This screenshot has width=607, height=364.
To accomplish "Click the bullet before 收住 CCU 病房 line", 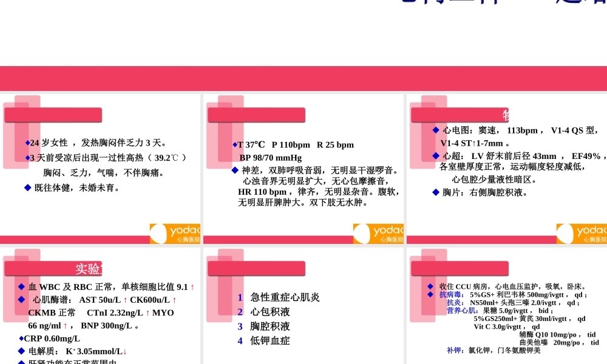I will click(x=429, y=285).
